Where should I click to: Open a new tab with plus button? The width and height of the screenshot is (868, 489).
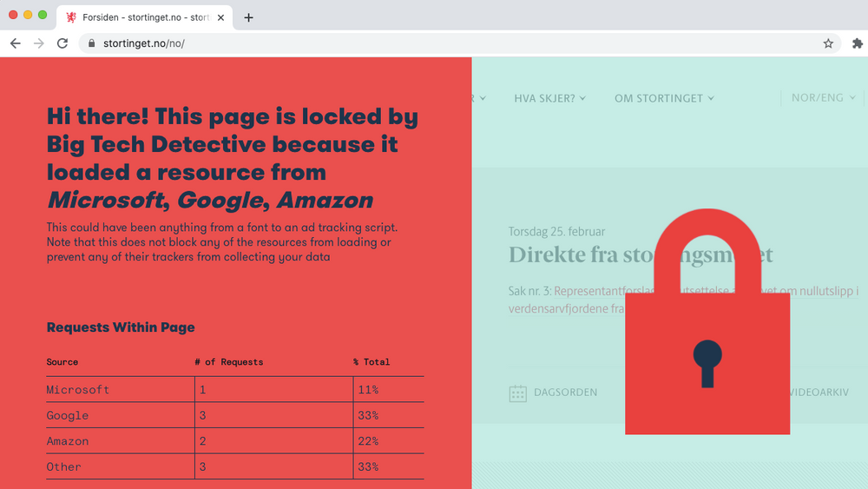pyautogui.click(x=248, y=17)
